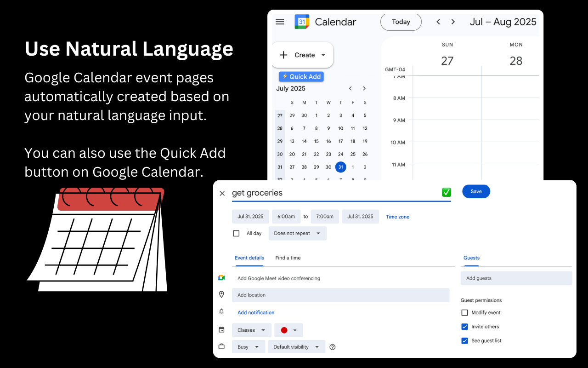
Task: Click the Today button
Action: [401, 22]
